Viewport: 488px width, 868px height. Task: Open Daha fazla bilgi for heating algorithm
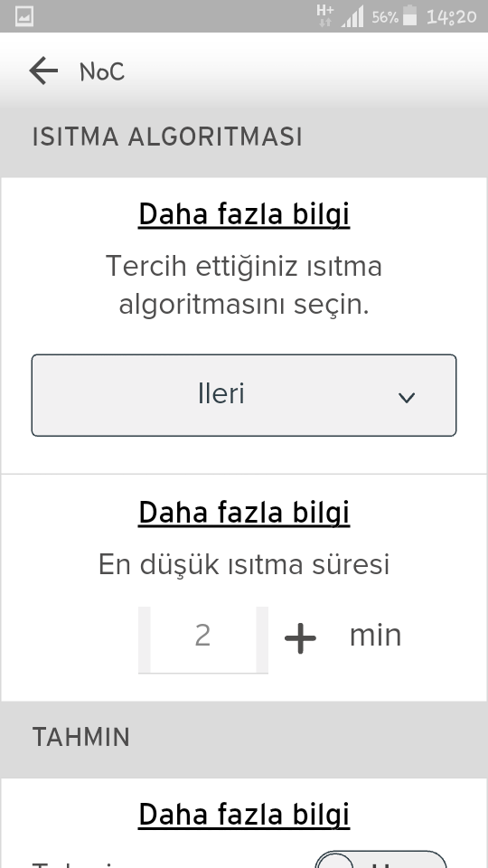(x=244, y=215)
